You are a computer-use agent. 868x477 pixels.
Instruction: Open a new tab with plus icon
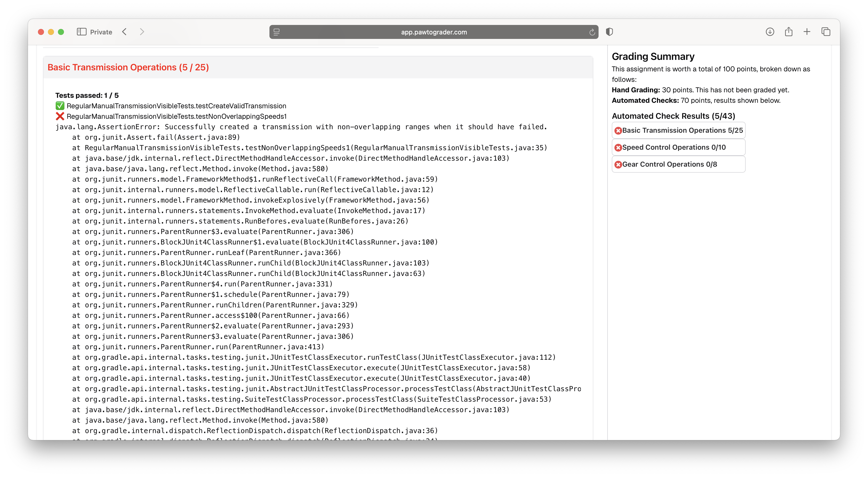click(807, 32)
